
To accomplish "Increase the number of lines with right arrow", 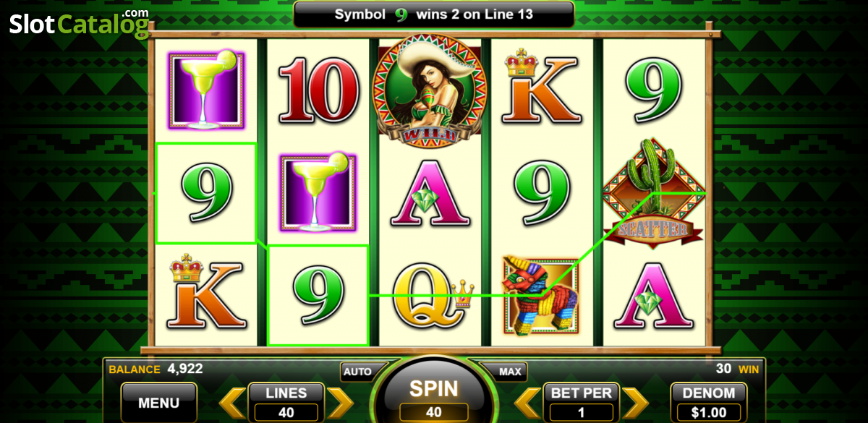I will coord(339,403).
